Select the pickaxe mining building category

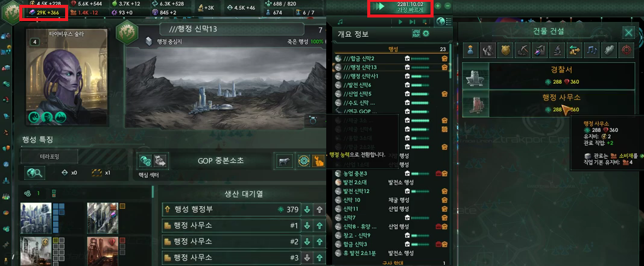pyautogui.click(x=522, y=50)
